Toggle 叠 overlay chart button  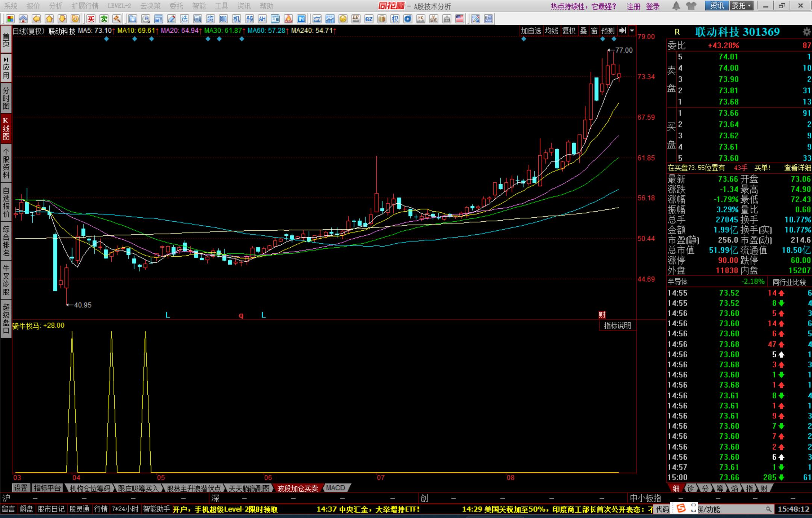click(583, 31)
